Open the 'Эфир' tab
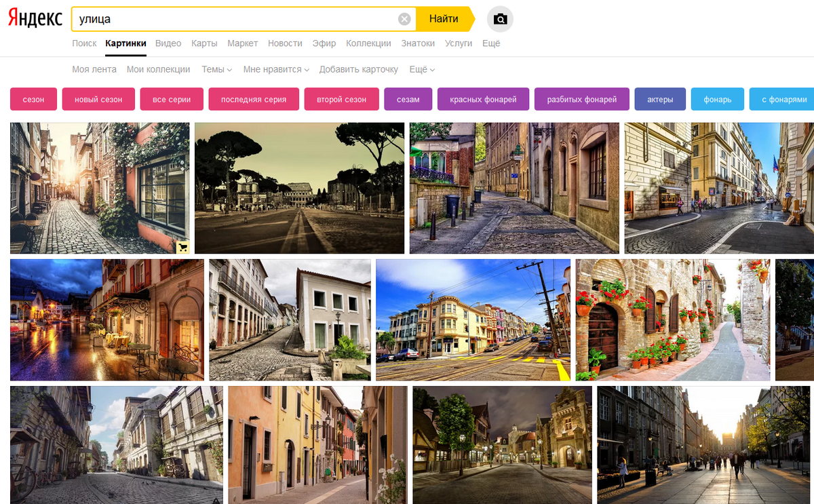The width and height of the screenshot is (814, 504). tap(324, 43)
